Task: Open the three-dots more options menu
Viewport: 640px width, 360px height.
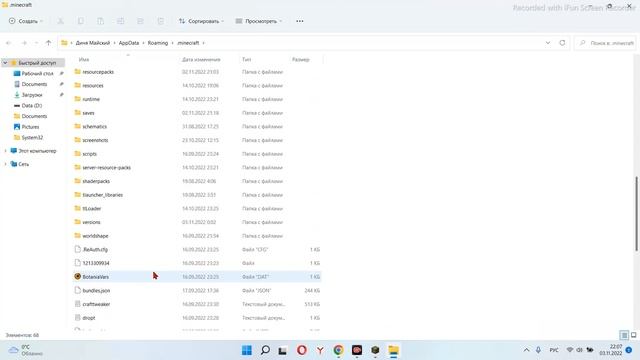Action: [300, 21]
